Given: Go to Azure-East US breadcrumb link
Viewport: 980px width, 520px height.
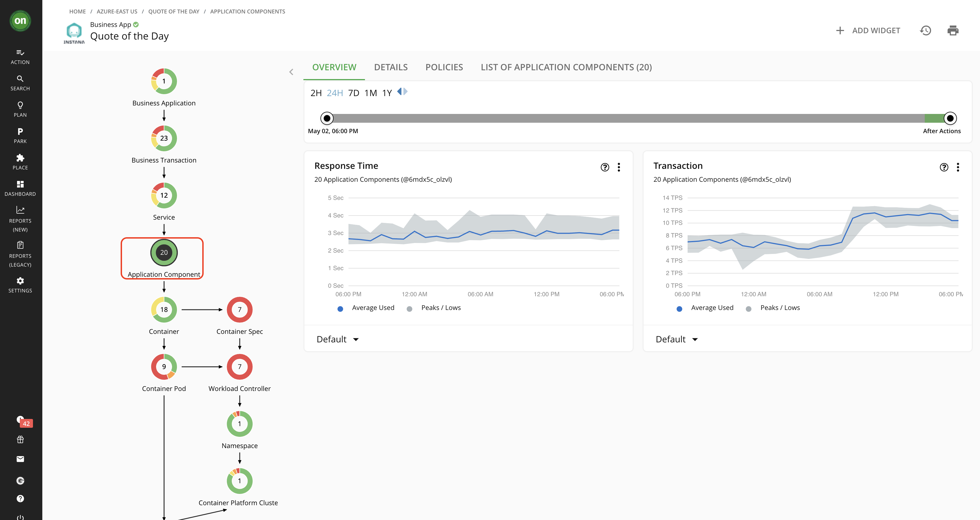Looking at the screenshot, I should pyautogui.click(x=117, y=12).
